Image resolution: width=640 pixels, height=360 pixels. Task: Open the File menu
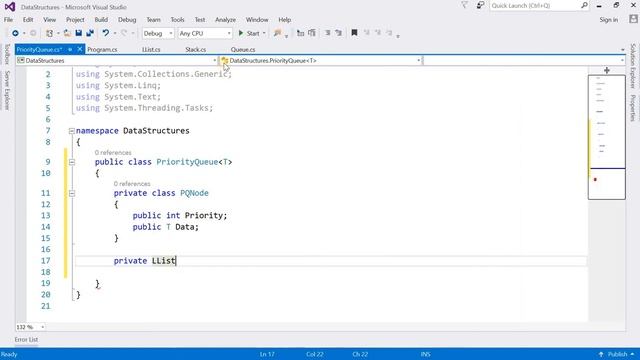coord(8,20)
